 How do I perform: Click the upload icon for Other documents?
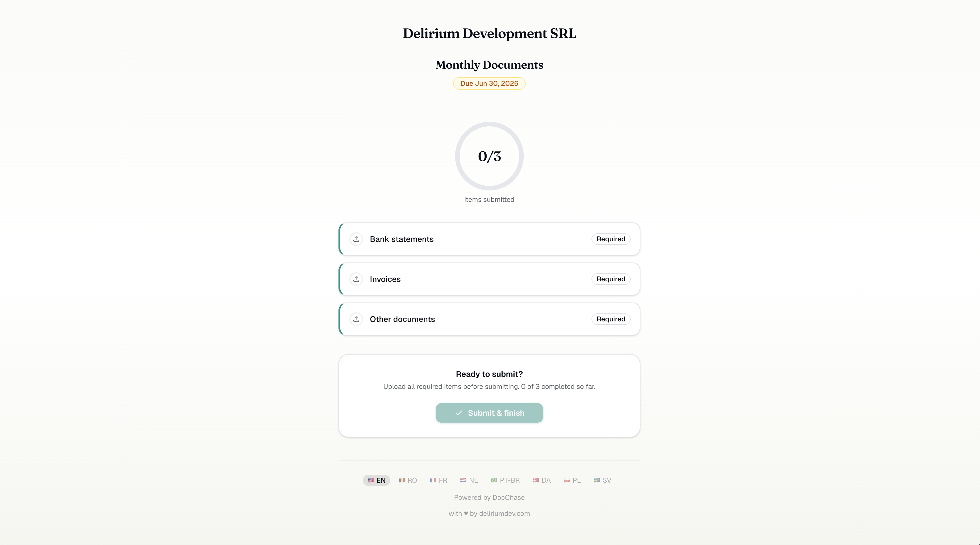pos(356,319)
